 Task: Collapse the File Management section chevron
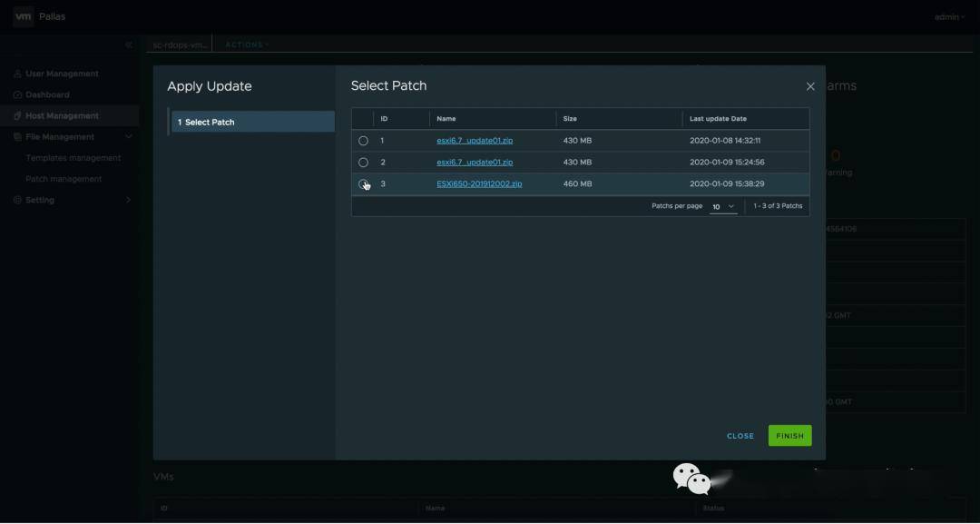(x=129, y=137)
